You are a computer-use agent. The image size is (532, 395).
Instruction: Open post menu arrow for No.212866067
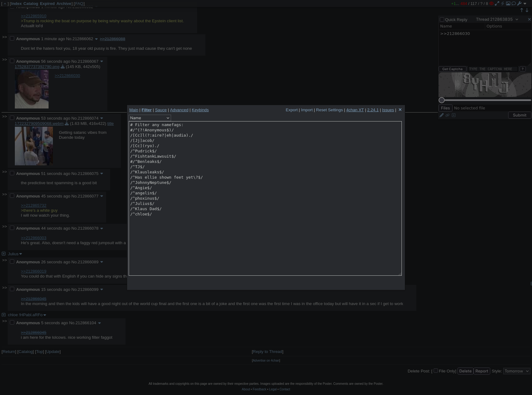tap(101, 62)
